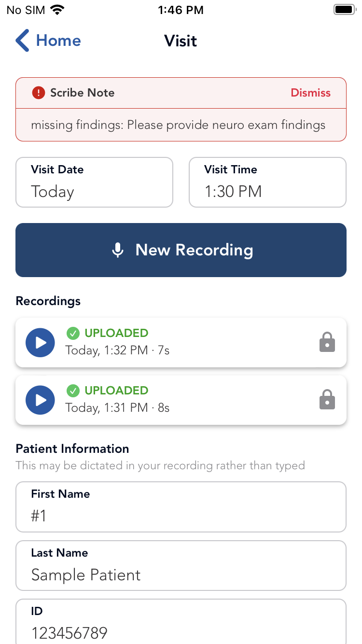Click the red Scribe Note alert icon

[x=38, y=93]
